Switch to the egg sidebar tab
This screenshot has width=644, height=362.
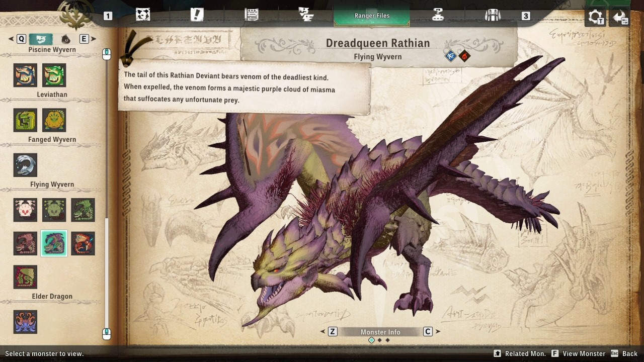coord(66,39)
